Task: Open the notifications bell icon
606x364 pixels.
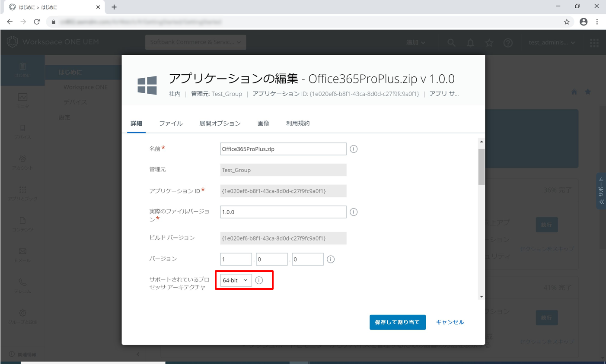Action: pos(470,42)
